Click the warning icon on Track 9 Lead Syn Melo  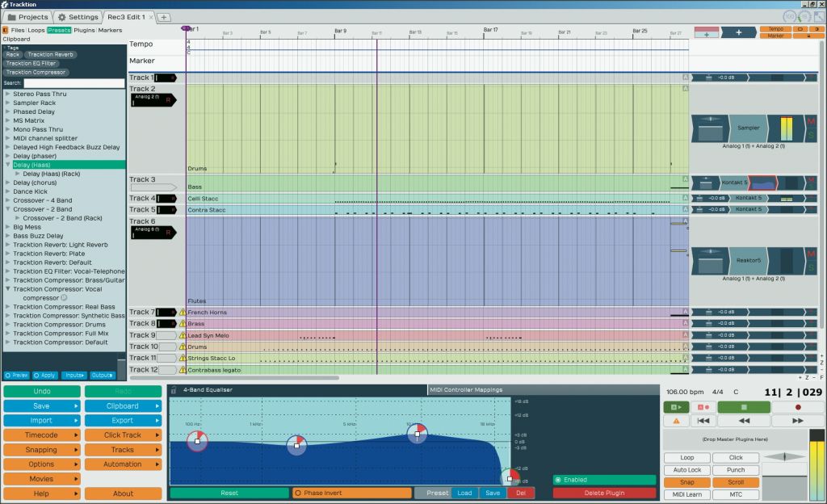coord(183,335)
